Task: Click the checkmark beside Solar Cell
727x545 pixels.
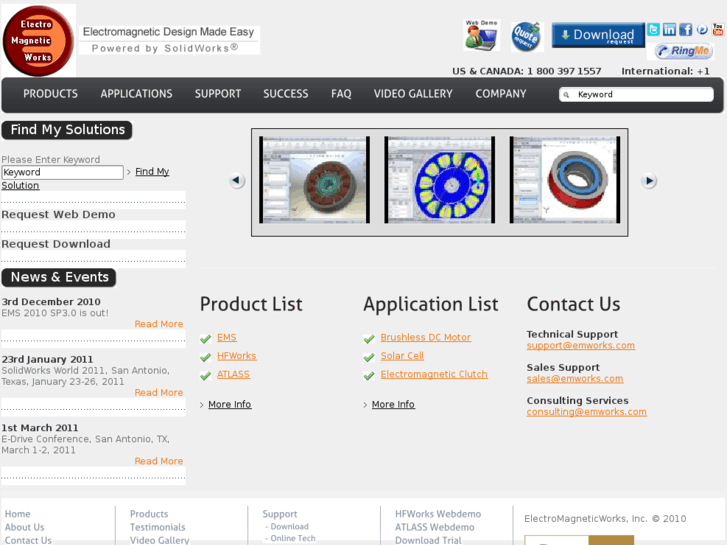Action: (369, 358)
